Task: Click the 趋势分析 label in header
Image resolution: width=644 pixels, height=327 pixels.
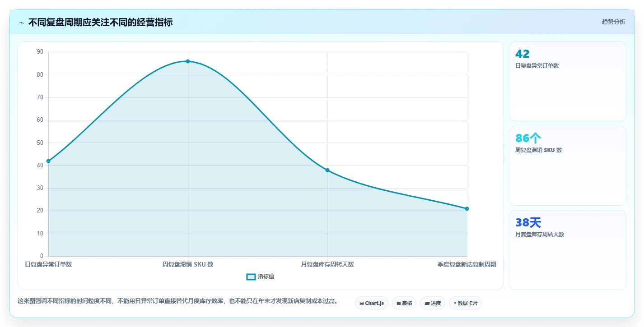Action: (613, 22)
